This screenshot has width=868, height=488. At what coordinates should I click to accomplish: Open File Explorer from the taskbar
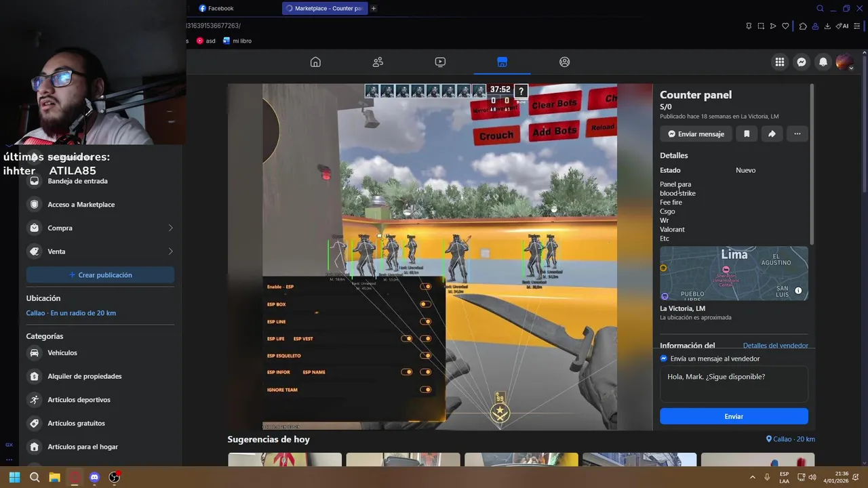pyautogui.click(x=54, y=477)
